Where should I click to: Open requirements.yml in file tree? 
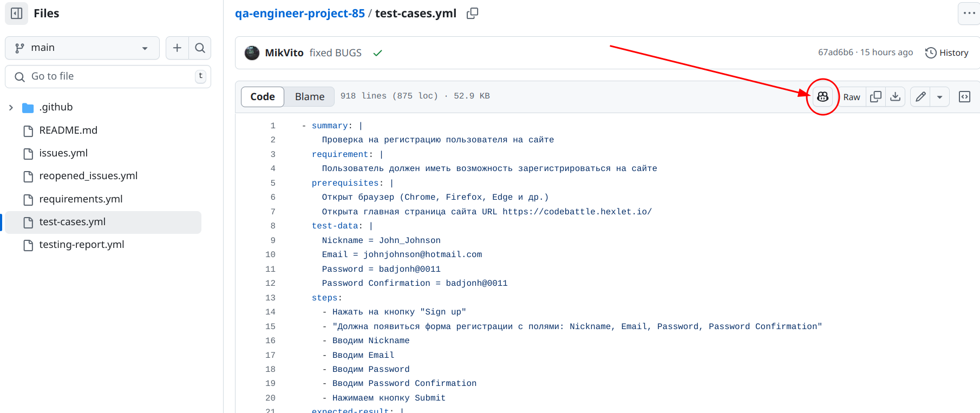81,199
